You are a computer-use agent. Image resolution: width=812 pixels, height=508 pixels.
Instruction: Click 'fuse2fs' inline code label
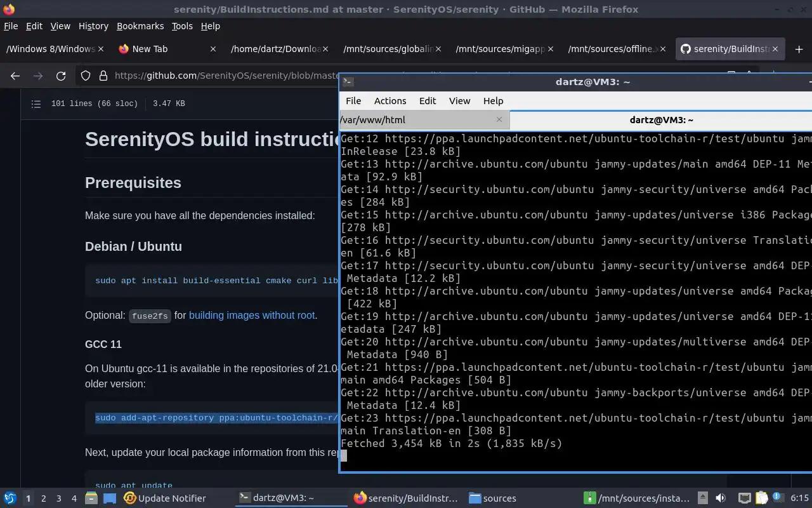click(150, 316)
